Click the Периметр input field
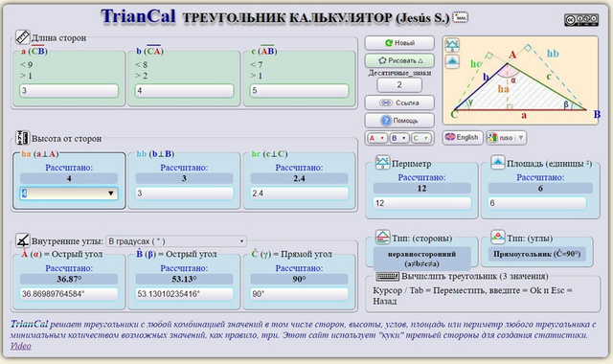This screenshot has width=613, height=364. [x=421, y=203]
